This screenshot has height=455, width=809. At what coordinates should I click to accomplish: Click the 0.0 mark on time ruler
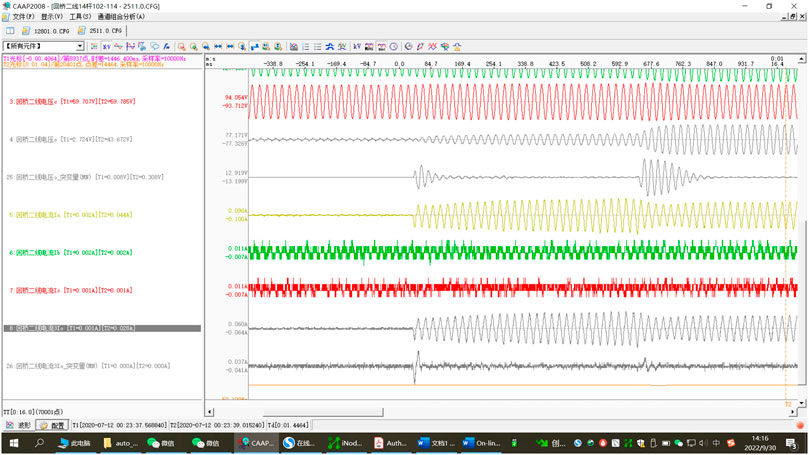click(x=399, y=64)
